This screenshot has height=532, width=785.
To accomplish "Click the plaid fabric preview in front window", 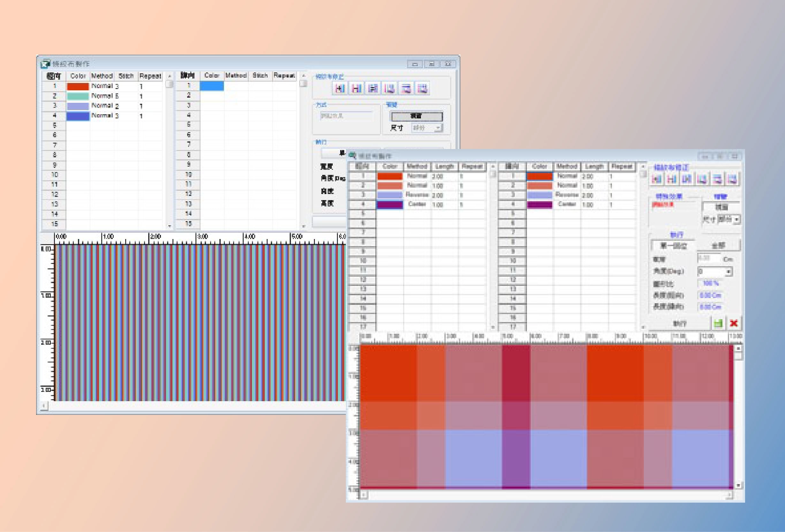I will [546, 416].
